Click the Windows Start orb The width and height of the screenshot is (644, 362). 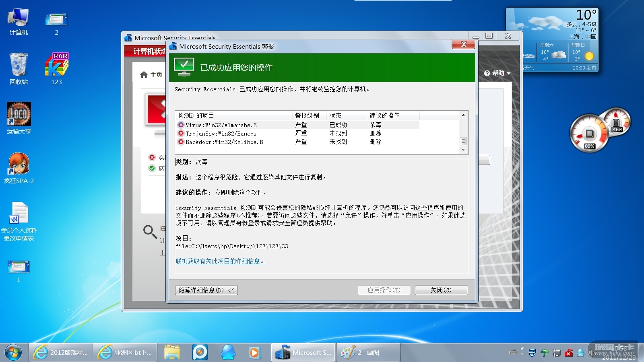click(x=13, y=352)
